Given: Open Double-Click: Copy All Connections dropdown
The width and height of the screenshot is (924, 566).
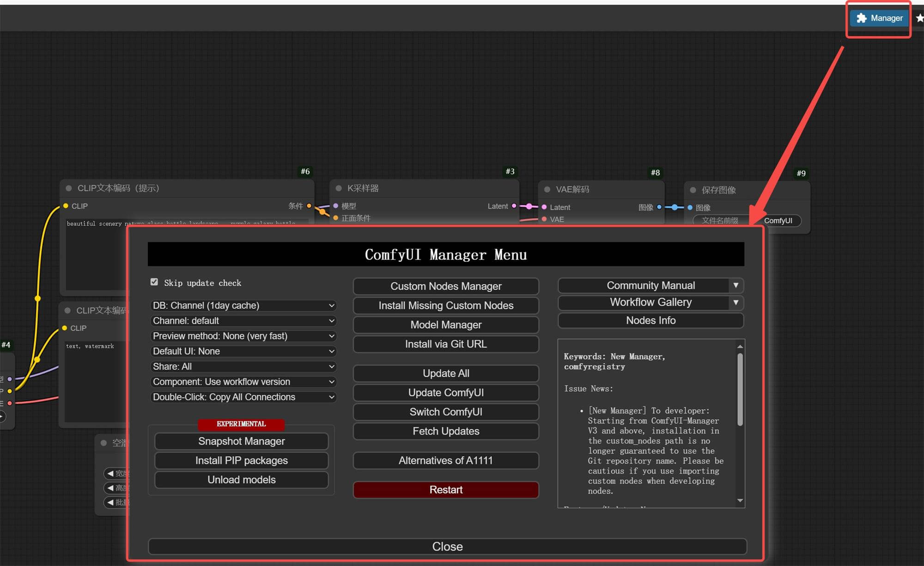Looking at the screenshot, I should point(243,397).
